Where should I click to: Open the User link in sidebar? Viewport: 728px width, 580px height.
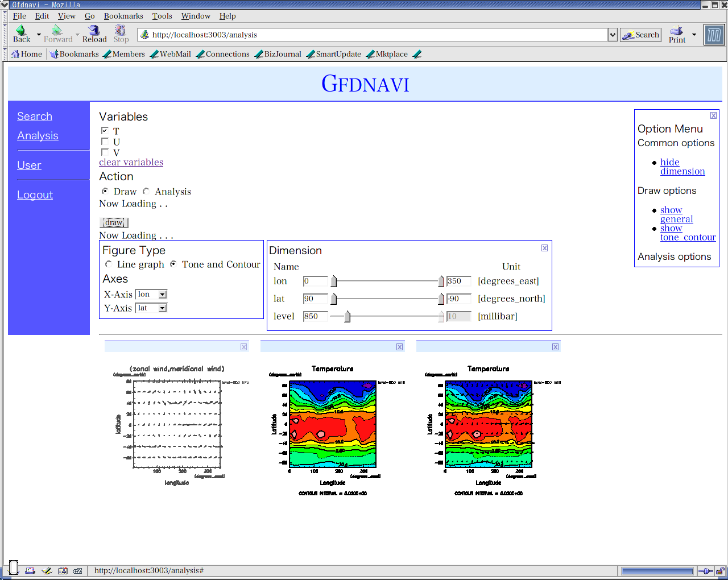tap(29, 165)
